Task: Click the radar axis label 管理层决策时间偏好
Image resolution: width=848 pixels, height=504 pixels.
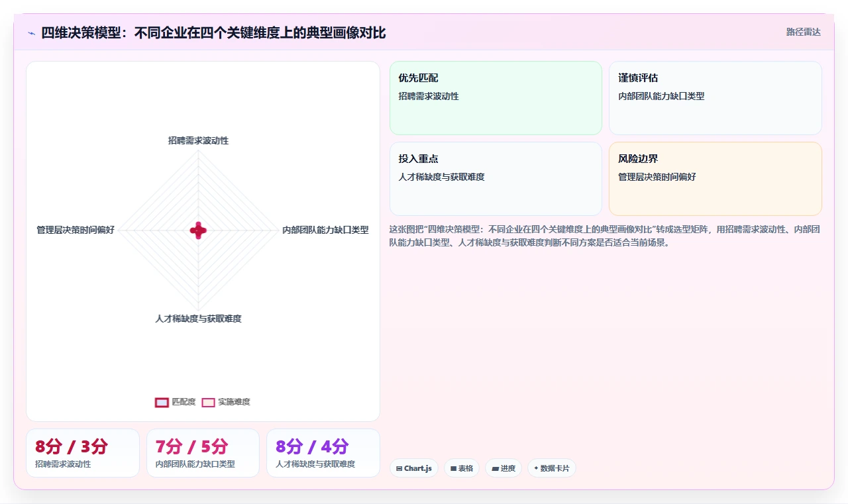Action: [76, 230]
